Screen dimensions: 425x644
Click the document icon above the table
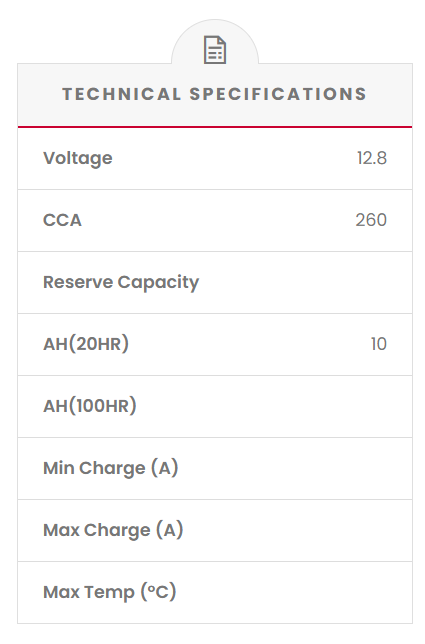click(215, 50)
